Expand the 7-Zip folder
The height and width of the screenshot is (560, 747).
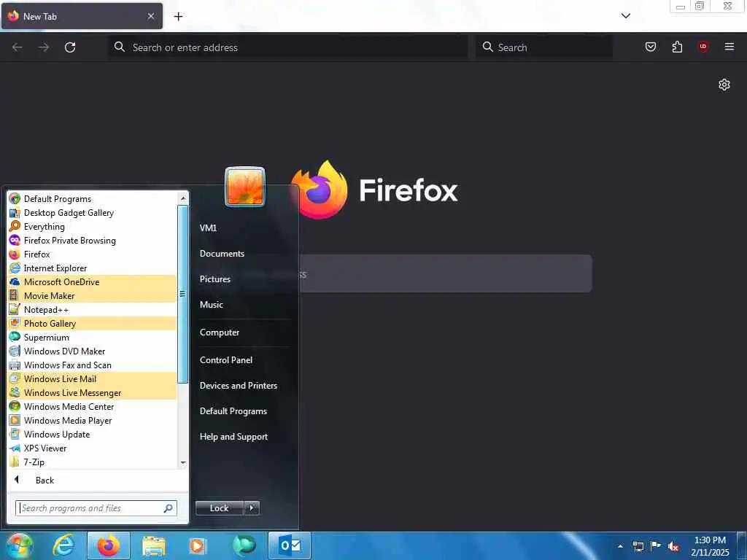[93, 461]
